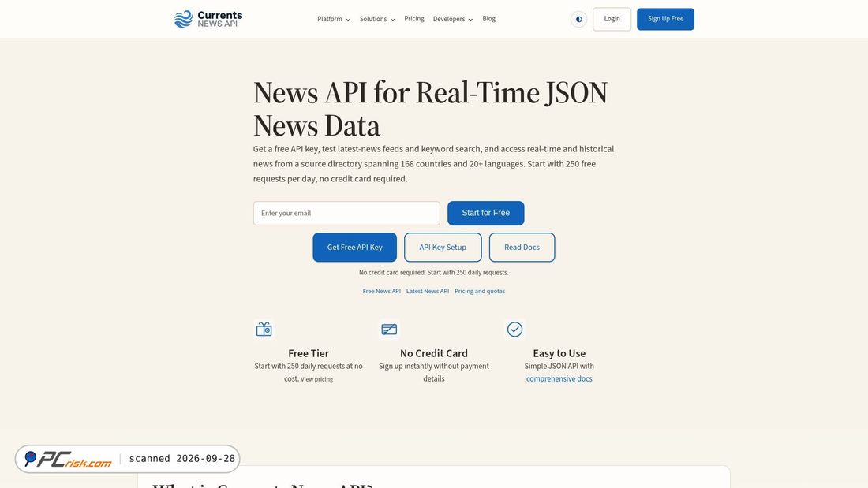Viewport: 868px width, 488px height.
Task: Click the No Credit Card icon
Action: coord(389,330)
